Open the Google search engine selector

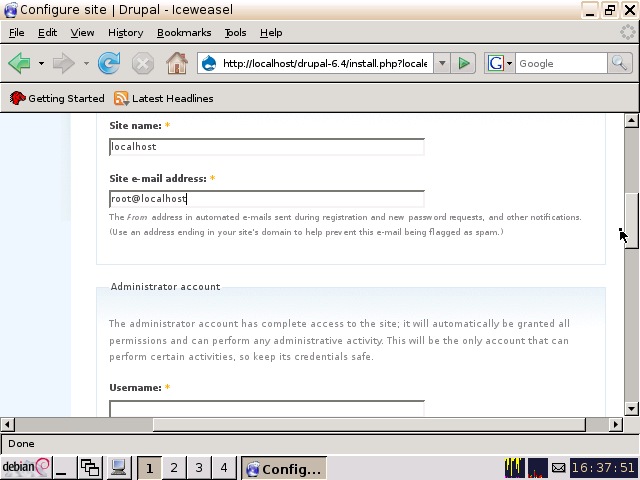500,63
